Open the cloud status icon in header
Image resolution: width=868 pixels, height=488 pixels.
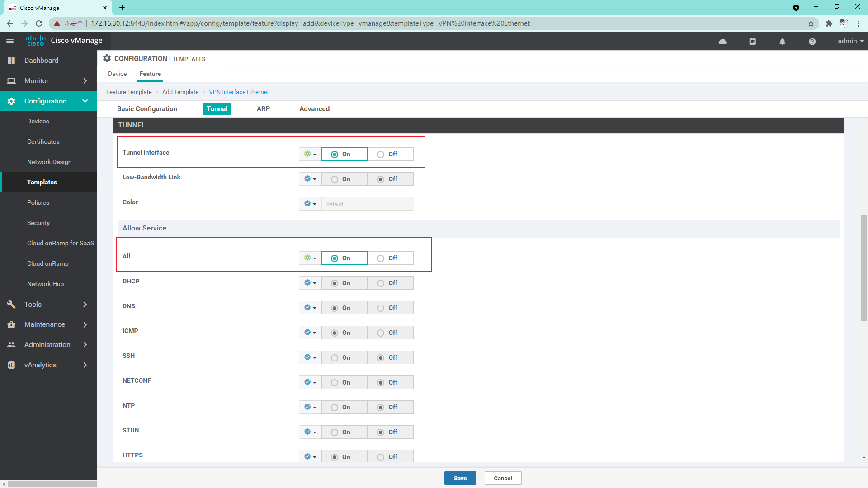tap(722, 41)
